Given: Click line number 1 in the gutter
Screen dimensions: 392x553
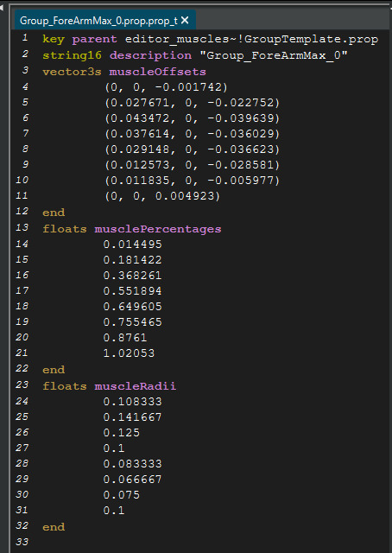Looking at the screenshot, I should click(25, 38).
